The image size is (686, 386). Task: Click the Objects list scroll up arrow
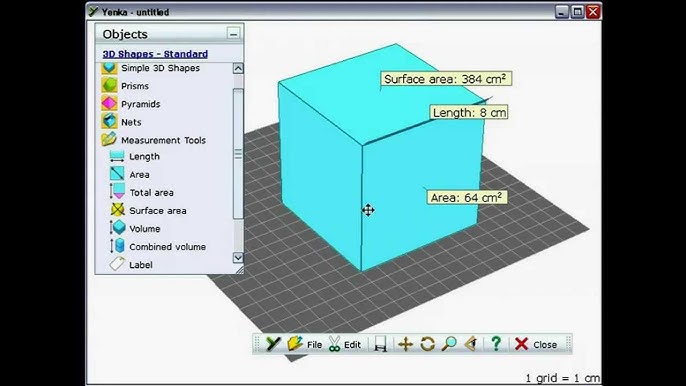click(x=238, y=68)
